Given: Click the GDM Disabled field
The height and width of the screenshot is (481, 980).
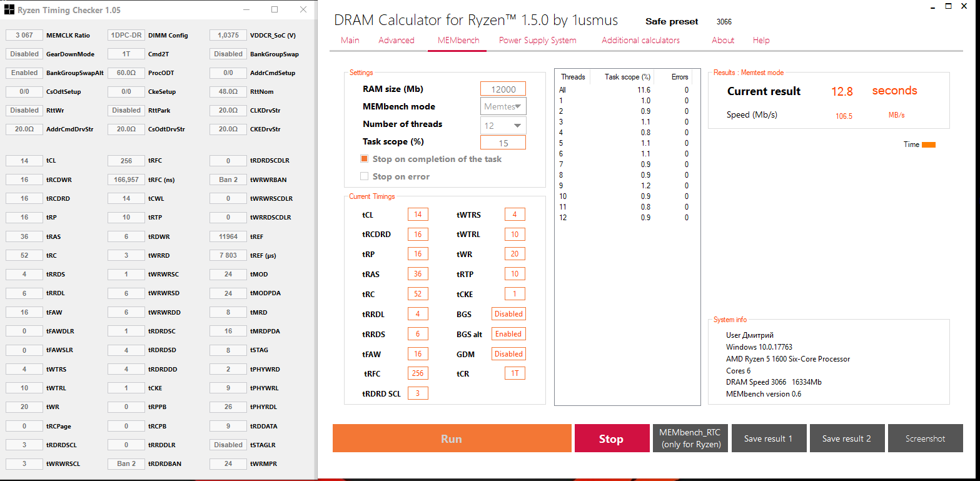Looking at the screenshot, I should (508, 354).
